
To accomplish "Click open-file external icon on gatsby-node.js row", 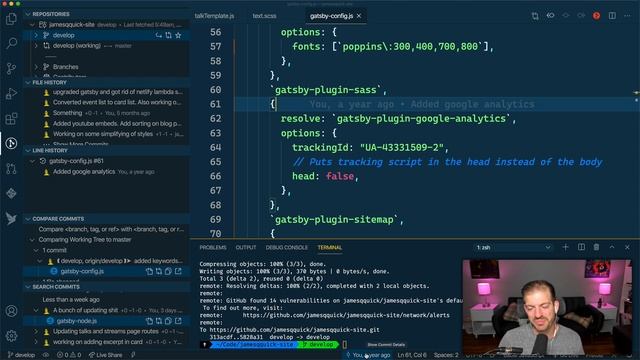I will [178, 321].
